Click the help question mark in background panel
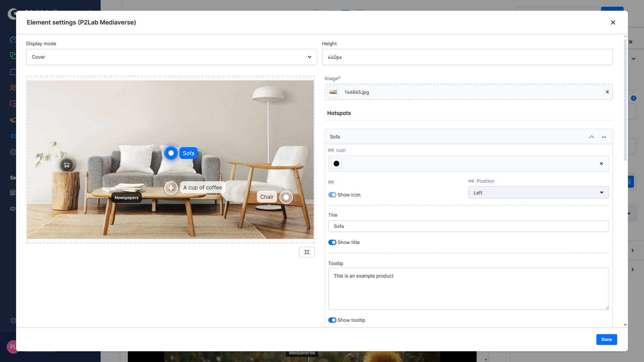 (633, 98)
